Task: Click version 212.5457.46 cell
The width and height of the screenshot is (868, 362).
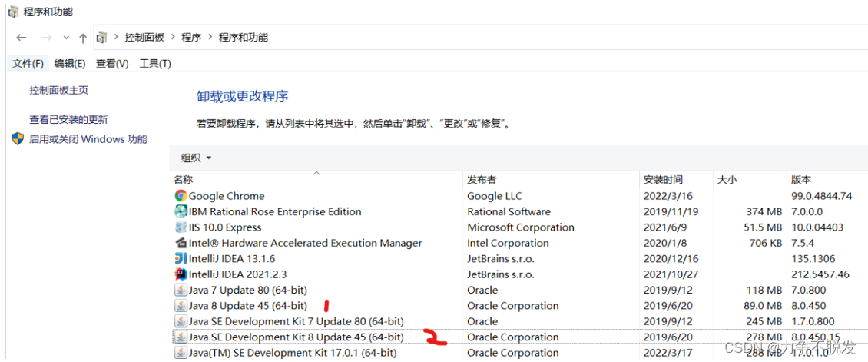Action: click(x=821, y=274)
